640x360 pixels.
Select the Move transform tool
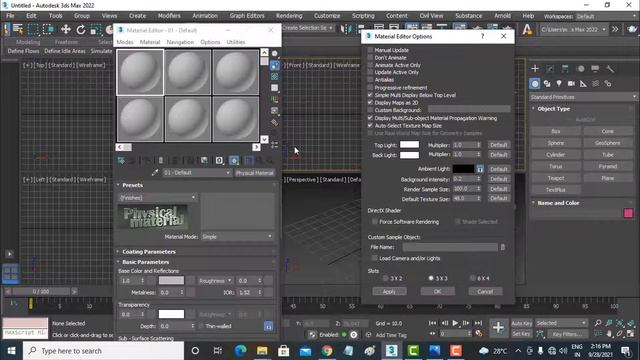pyautogui.click(x=65, y=29)
